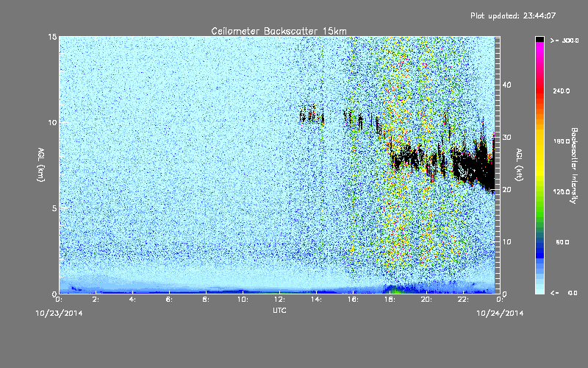Click the 30 kft right axis tick
The image size is (588, 368).
506,138
